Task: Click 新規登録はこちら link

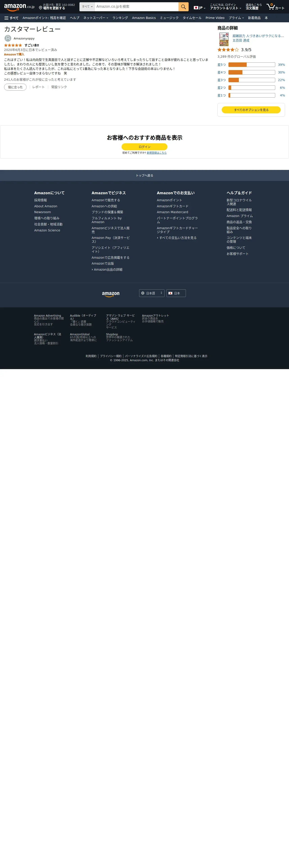Action: [156, 153]
